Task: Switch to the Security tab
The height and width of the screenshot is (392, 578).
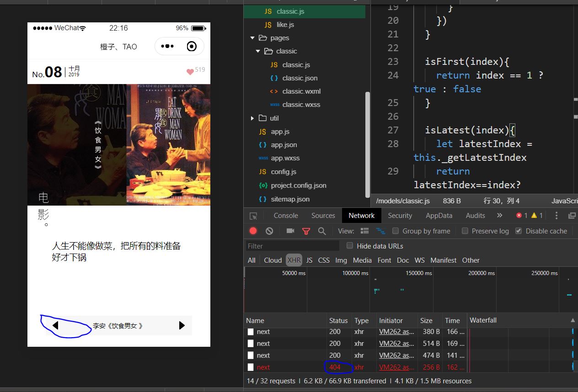Action: [x=400, y=215]
